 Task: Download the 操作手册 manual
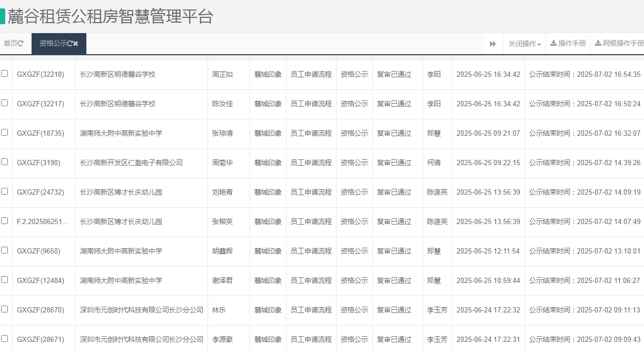click(x=568, y=43)
